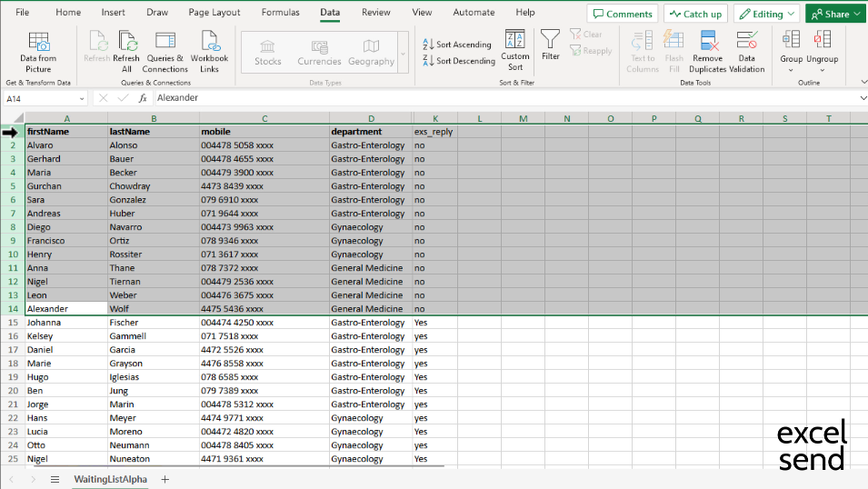868x489 pixels.
Task: Open Workbook Links
Action: (209, 52)
